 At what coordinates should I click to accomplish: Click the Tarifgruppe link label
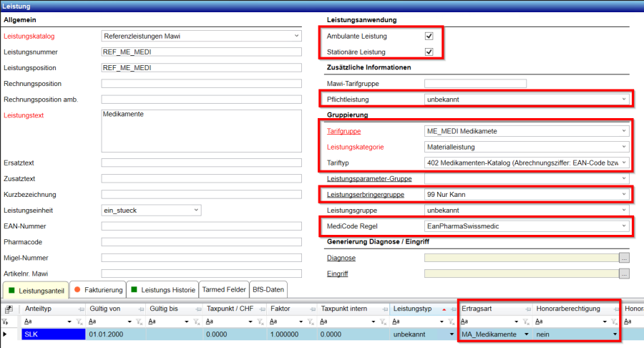343,131
